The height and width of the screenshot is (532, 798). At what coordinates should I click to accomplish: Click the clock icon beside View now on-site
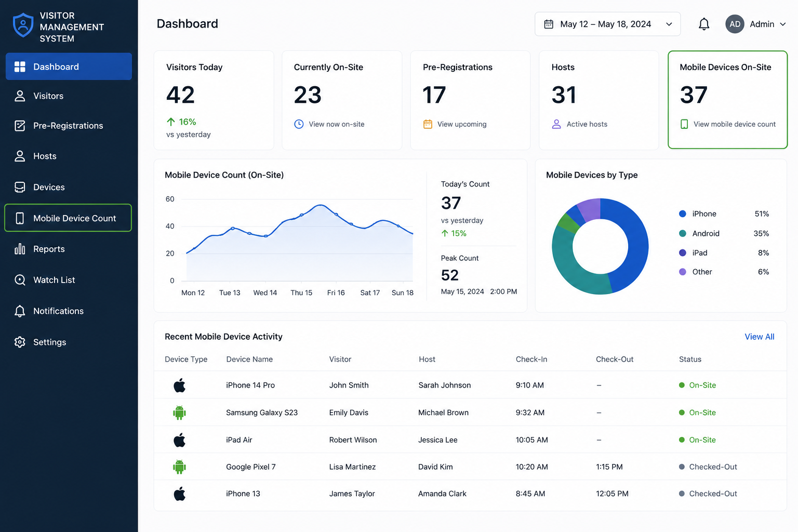299,124
